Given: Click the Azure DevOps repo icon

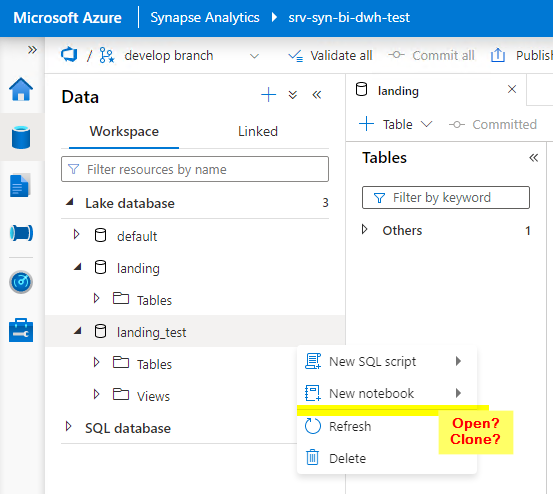Looking at the screenshot, I should click(x=69, y=55).
